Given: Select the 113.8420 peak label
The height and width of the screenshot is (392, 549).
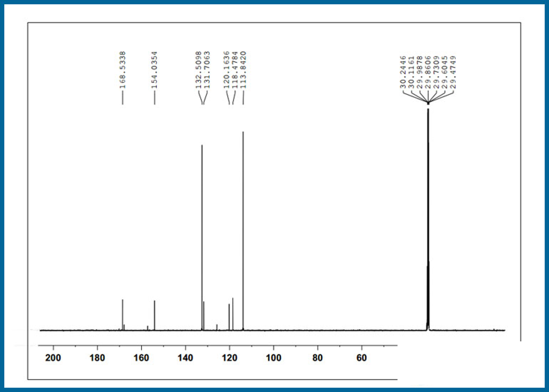Looking at the screenshot, I should (x=243, y=70).
